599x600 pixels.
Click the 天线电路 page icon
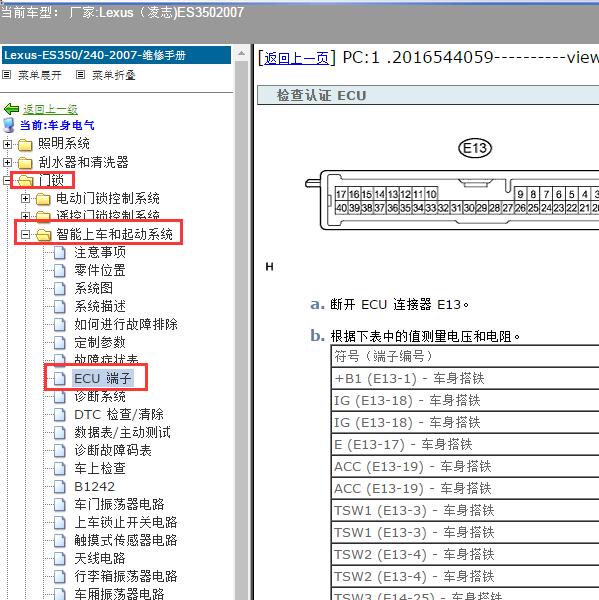pos(59,558)
